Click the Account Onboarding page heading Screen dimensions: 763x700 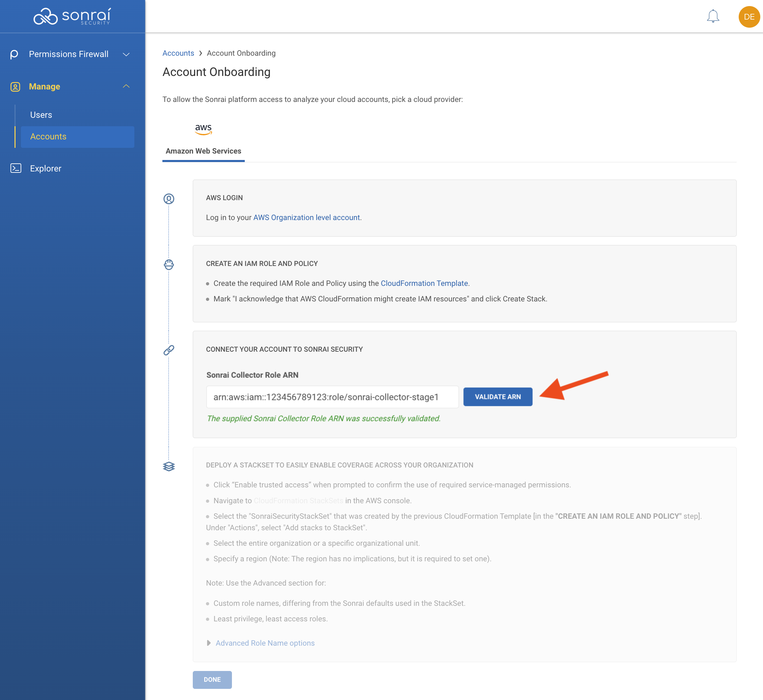pyautogui.click(x=216, y=72)
